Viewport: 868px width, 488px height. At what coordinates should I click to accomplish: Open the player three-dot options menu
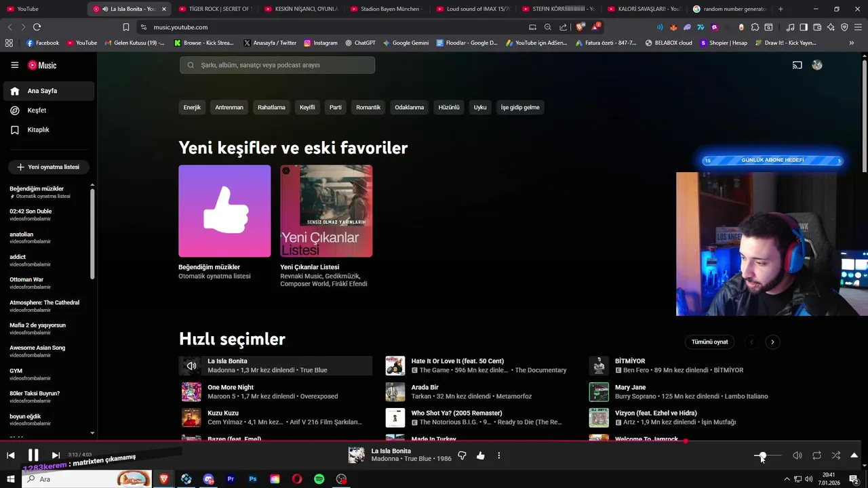click(499, 455)
